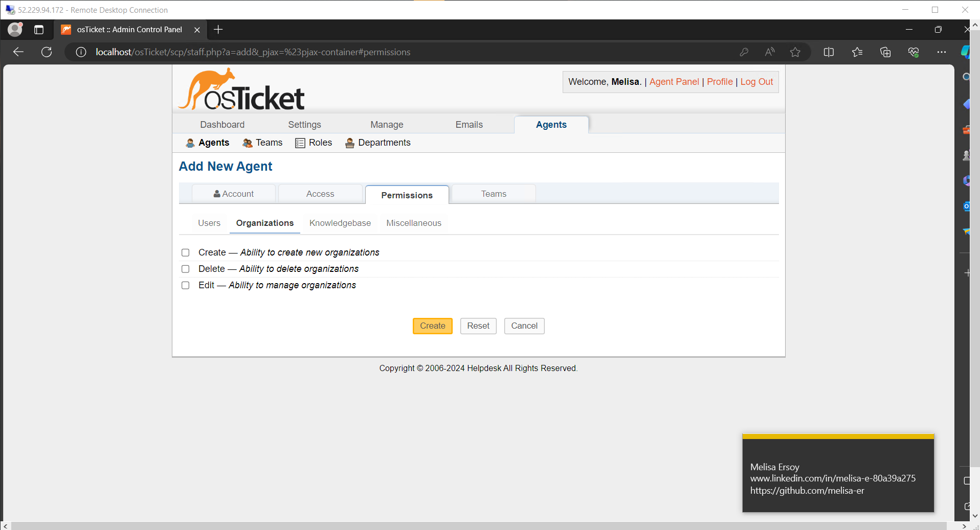Open browser essentials heart icon

click(914, 52)
